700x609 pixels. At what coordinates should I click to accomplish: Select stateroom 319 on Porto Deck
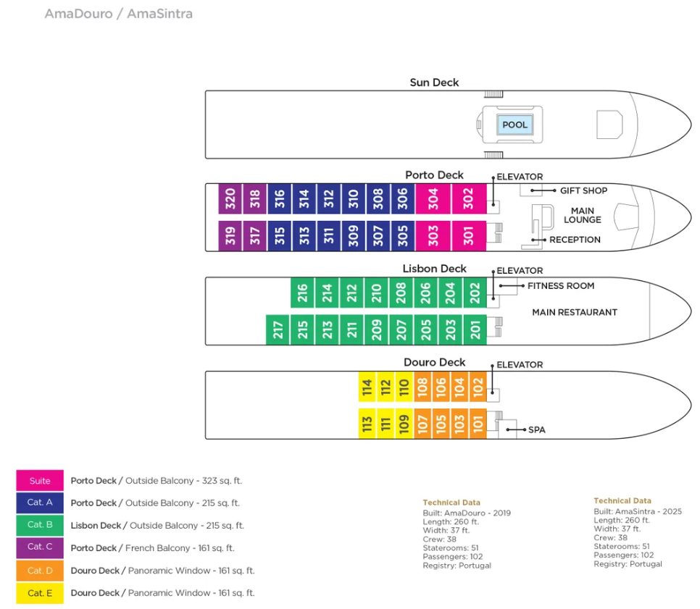point(230,235)
